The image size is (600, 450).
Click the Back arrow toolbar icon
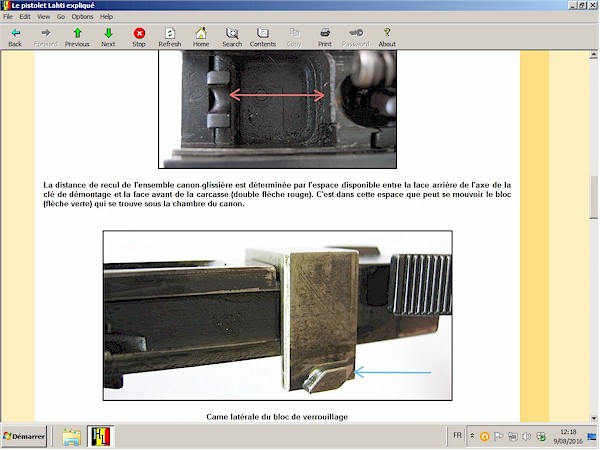15,33
